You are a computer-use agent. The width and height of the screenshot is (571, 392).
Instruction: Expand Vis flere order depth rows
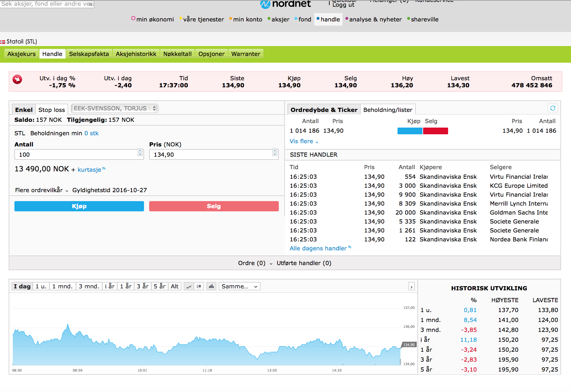coord(304,141)
